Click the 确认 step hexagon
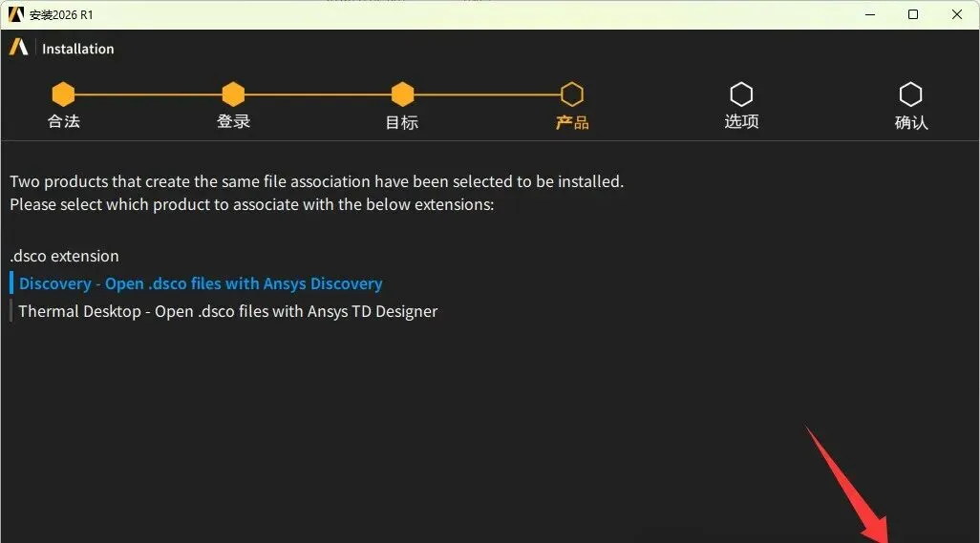Screen dimensions: 980x543 910,94
